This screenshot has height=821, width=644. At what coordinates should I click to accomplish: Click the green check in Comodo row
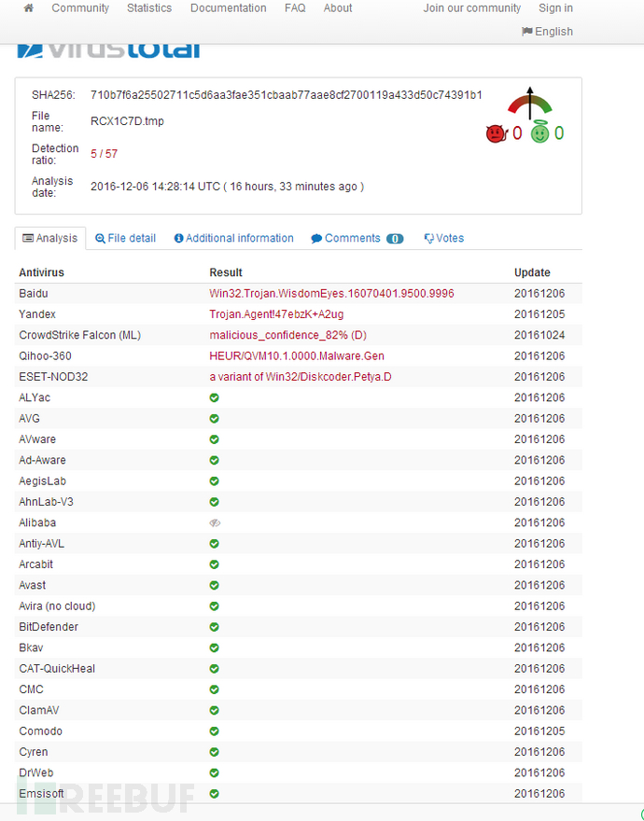coord(215,731)
